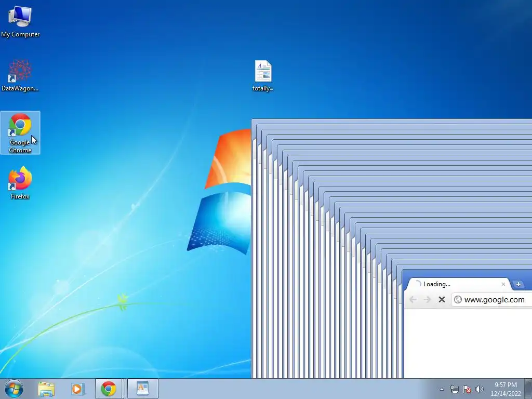Go forward in Chrome navigation

[x=427, y=300]
